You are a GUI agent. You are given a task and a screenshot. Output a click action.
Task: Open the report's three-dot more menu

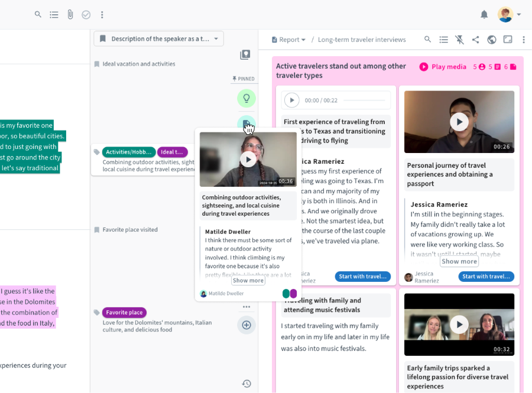coord(523,40)
